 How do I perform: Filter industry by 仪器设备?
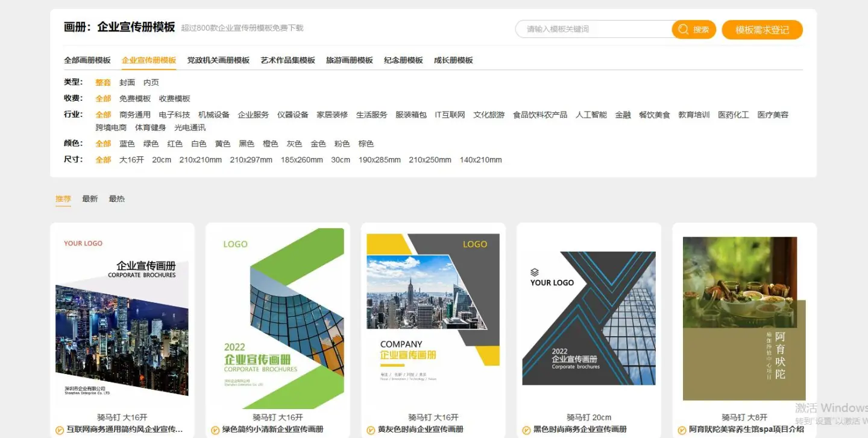tap(293, 115)
